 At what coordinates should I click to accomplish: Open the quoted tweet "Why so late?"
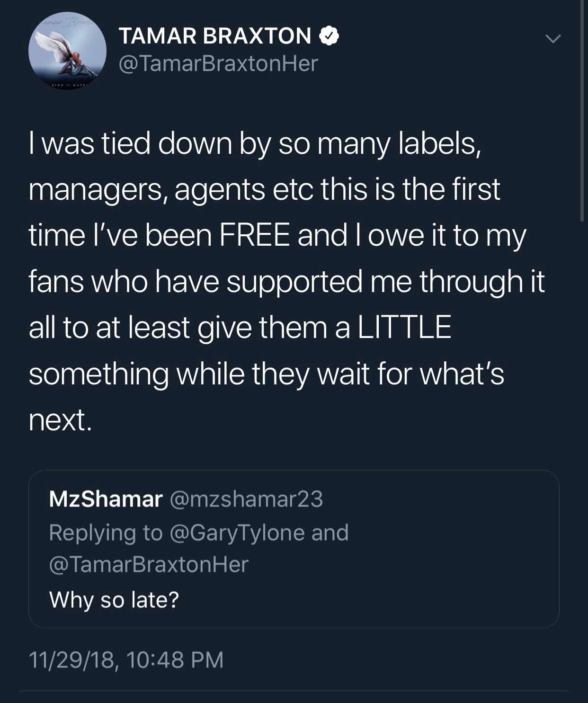tap(114, 599)
